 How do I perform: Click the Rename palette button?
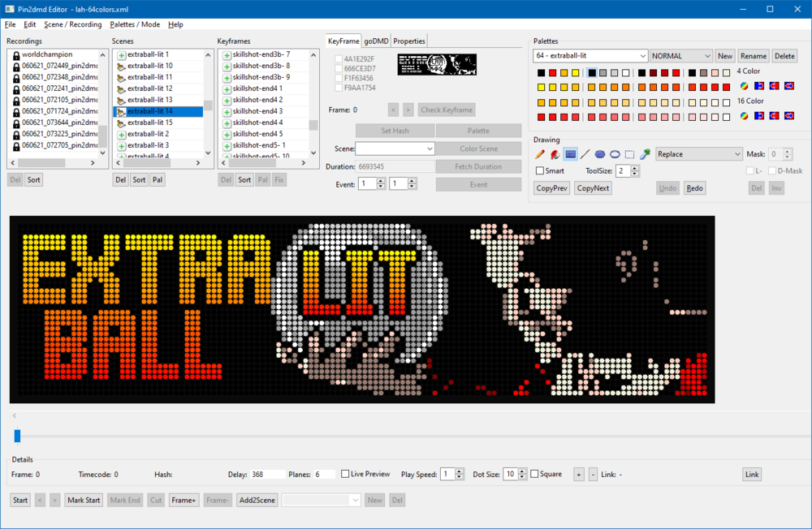[x=753, y=56]
